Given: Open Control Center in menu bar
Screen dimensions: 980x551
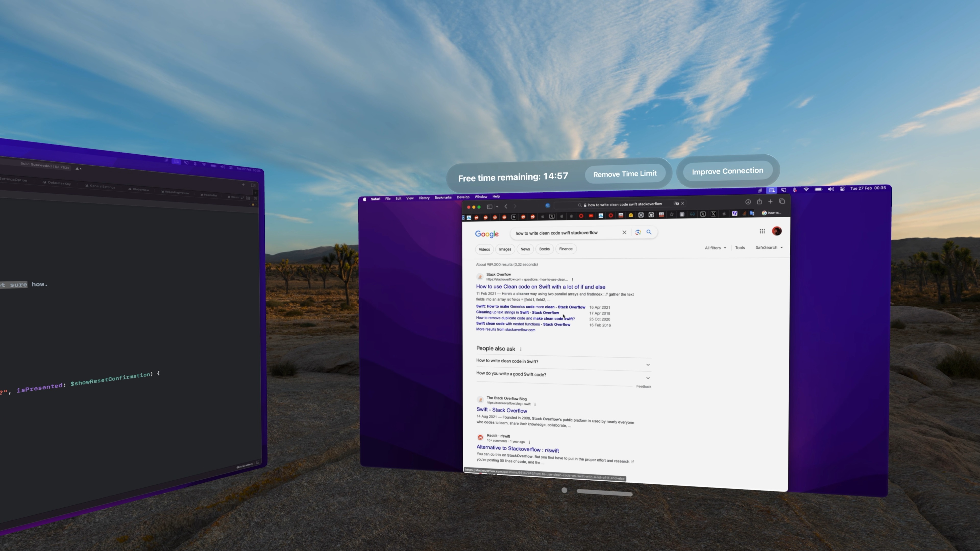Looking at the screenshot, I should (842, 189).
